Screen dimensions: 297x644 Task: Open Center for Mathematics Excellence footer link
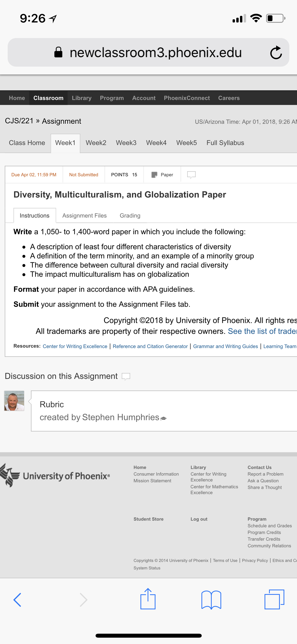coord(214,490)
